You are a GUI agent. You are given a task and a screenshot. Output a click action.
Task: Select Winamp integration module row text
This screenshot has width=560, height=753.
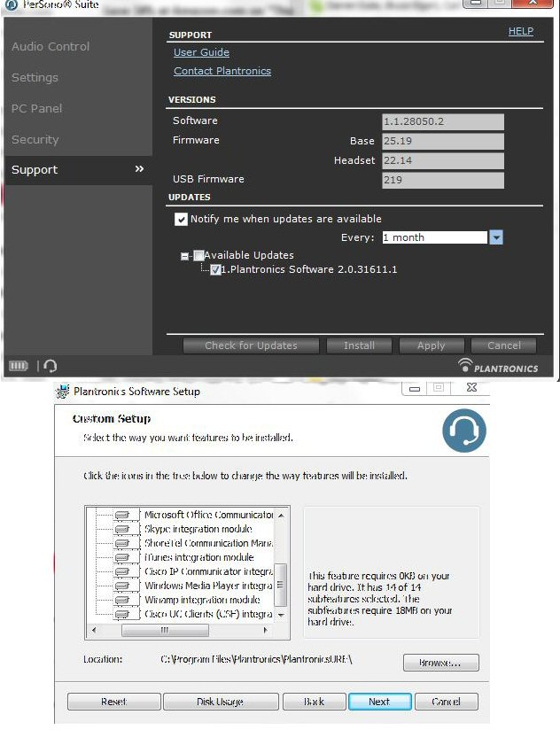202,600
